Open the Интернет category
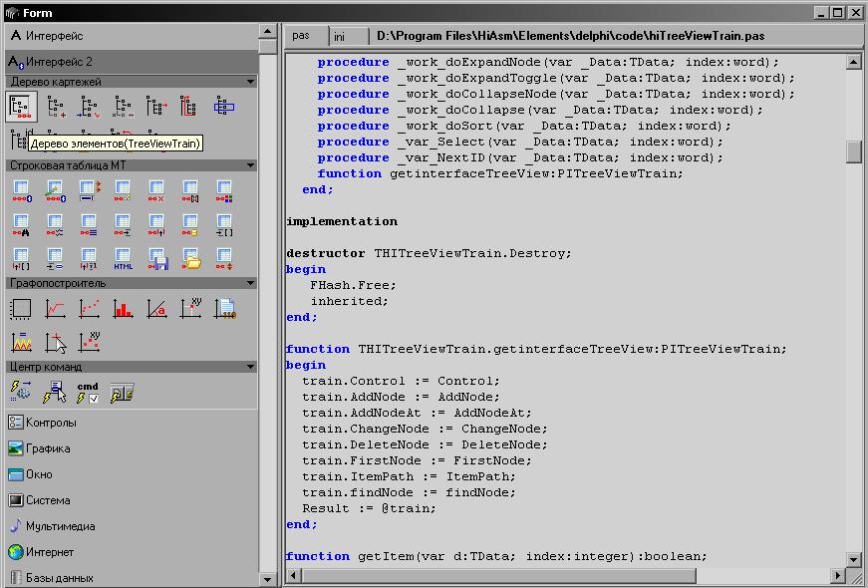Image resolution: width=868 pixels, height=588 pixels. 49,552
